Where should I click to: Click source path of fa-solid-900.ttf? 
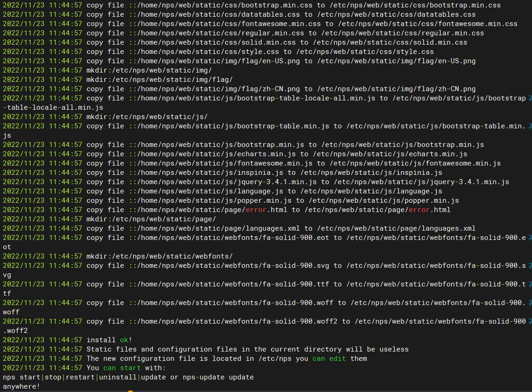pos(233,284)
